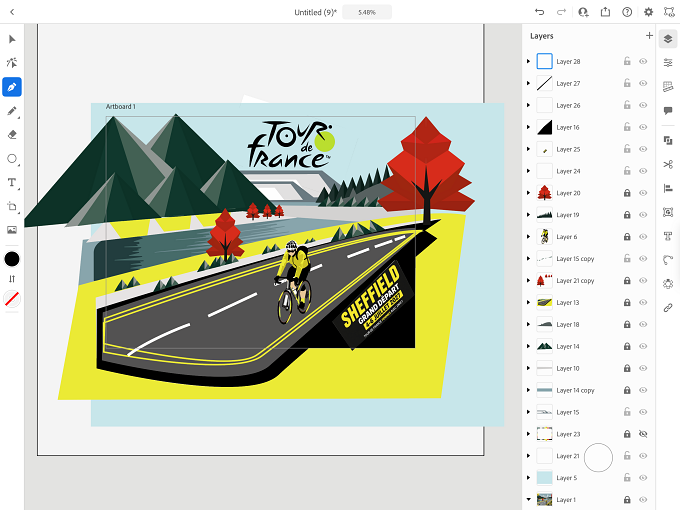Select the Direct Selection tool
Screen dimensions: 680x510
pos(12,63)
